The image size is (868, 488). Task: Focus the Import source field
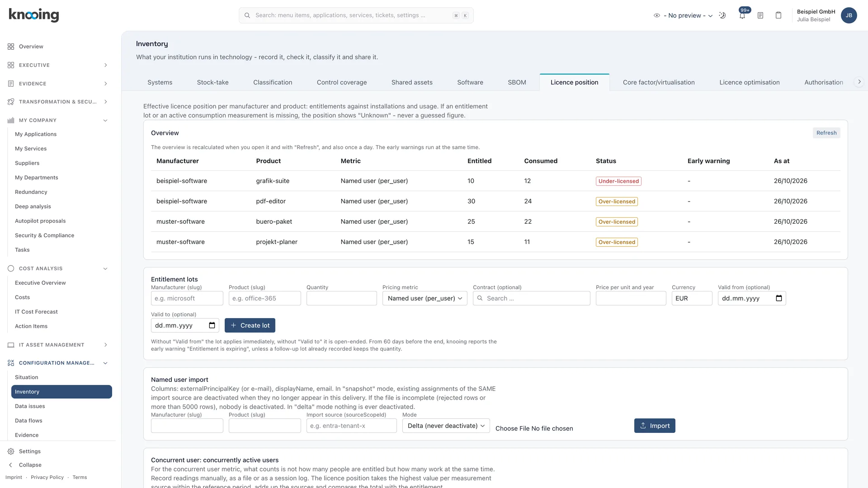(351, 426)
